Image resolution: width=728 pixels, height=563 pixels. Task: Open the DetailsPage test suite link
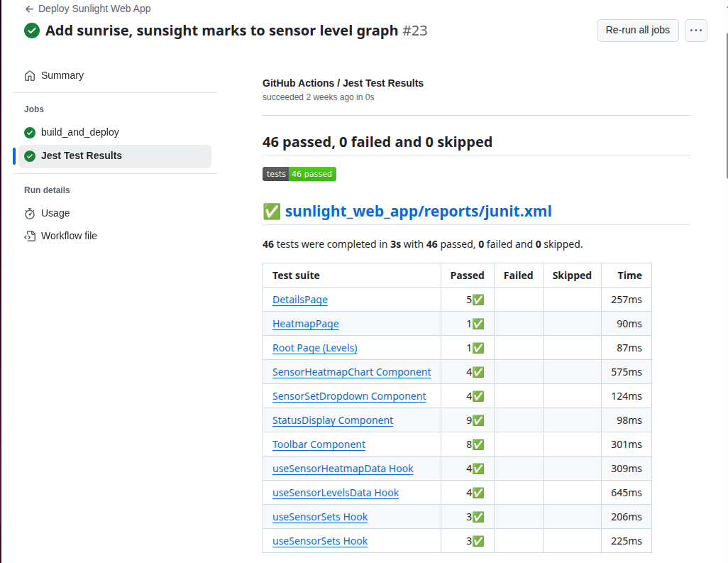point(300,300)
